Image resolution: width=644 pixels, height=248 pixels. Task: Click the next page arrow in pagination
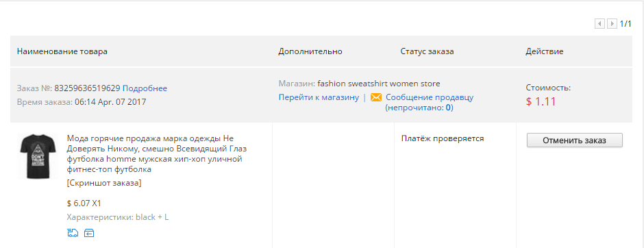pos(612,24)
